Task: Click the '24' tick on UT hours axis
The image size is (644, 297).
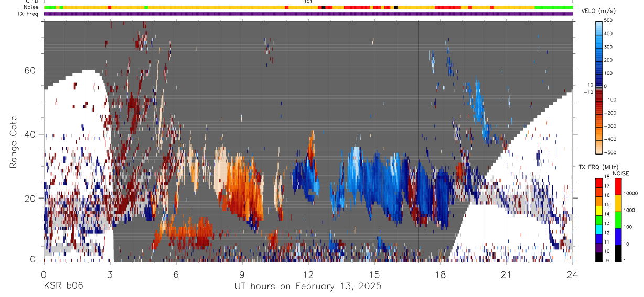Action: coord(573,275)
